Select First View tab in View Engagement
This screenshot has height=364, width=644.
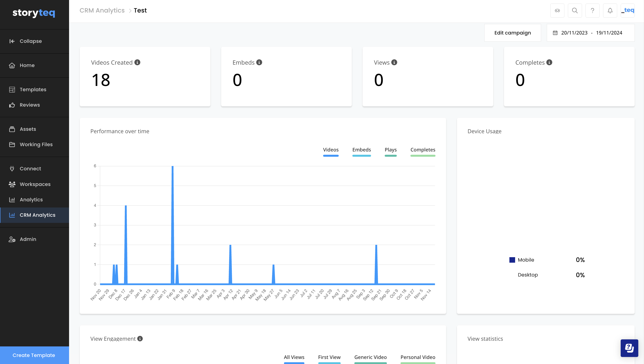(329, 357)
